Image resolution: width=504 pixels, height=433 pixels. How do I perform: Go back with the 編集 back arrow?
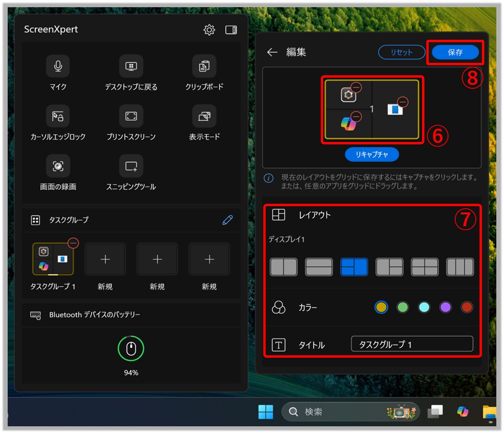click(x=272, y=52)
